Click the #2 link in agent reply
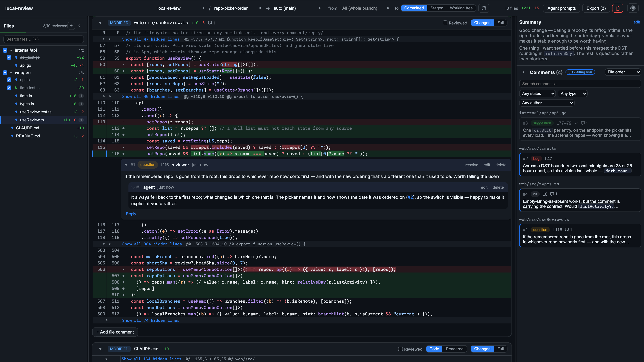This screenshot has height=362, width=644. pyautogui.click(x=410, y=197)
